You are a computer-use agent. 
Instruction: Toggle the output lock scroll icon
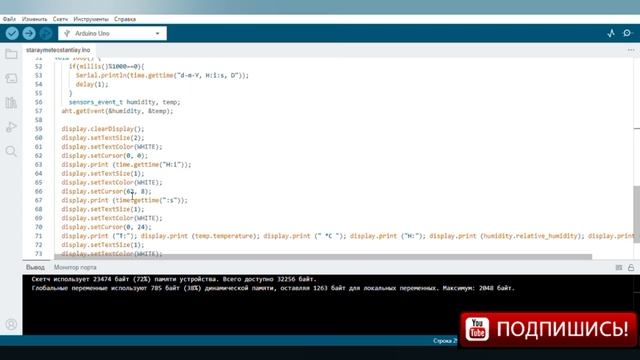coord(631,268)
